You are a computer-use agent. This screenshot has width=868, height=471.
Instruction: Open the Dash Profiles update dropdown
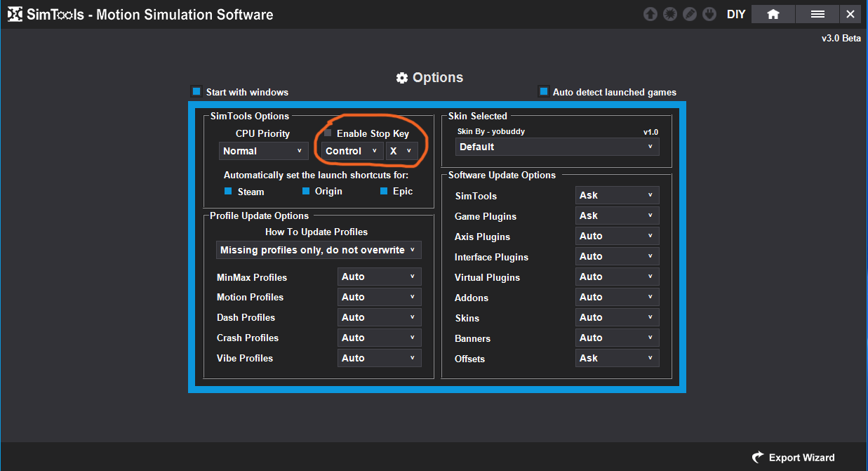(x=380, y=317)
